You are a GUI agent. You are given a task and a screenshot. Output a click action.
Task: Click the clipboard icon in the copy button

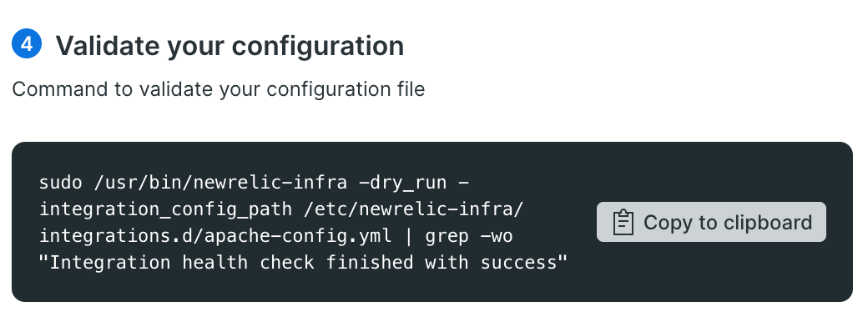623,222
